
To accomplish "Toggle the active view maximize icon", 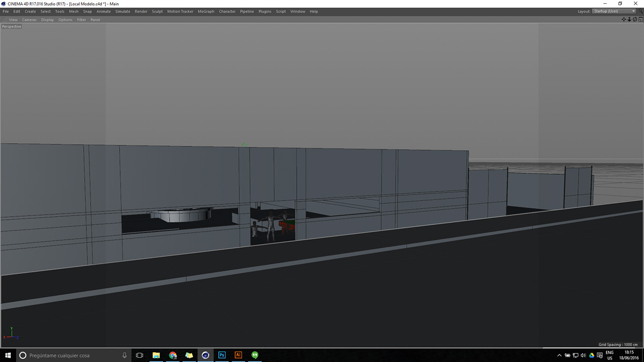I will tap(640, 19).
